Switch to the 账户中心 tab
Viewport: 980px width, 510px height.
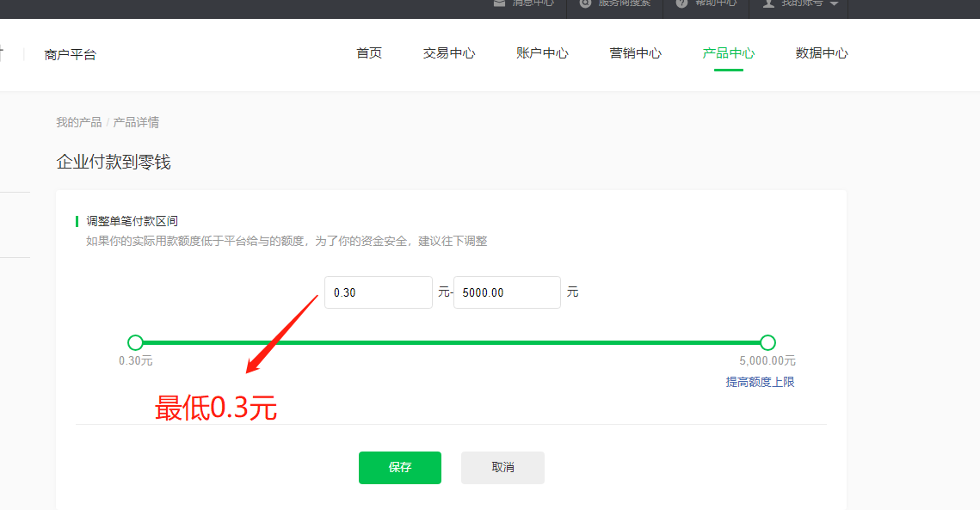[x=542, y=53]
